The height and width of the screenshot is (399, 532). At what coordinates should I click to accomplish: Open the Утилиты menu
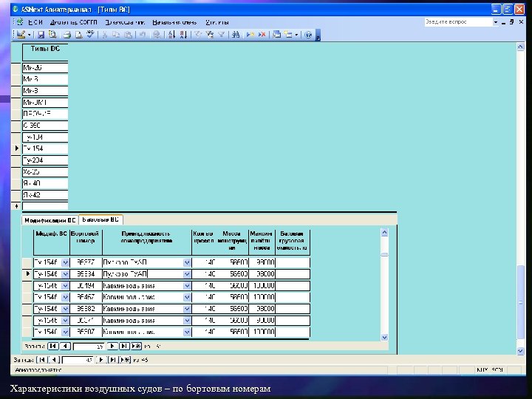(217, 22)
